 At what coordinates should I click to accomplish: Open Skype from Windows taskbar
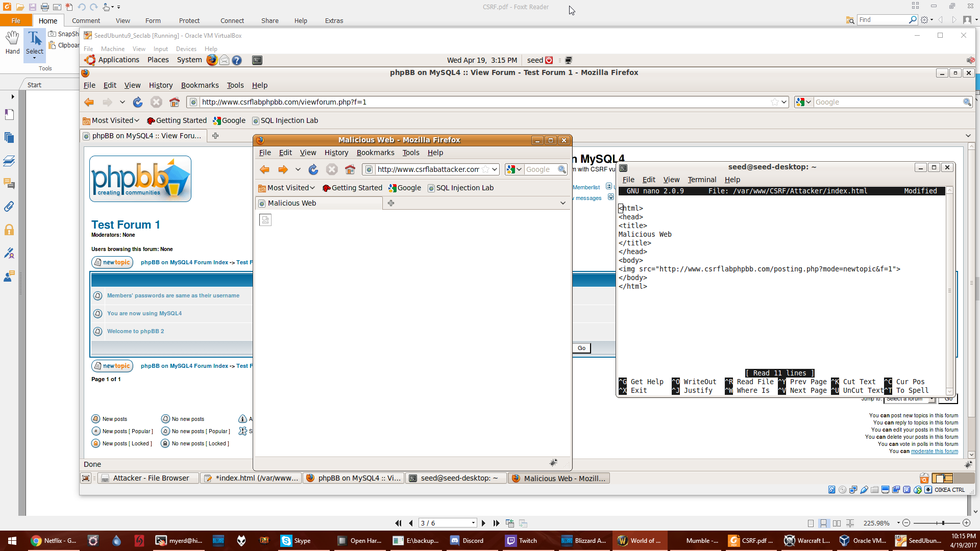coord(296,541)
